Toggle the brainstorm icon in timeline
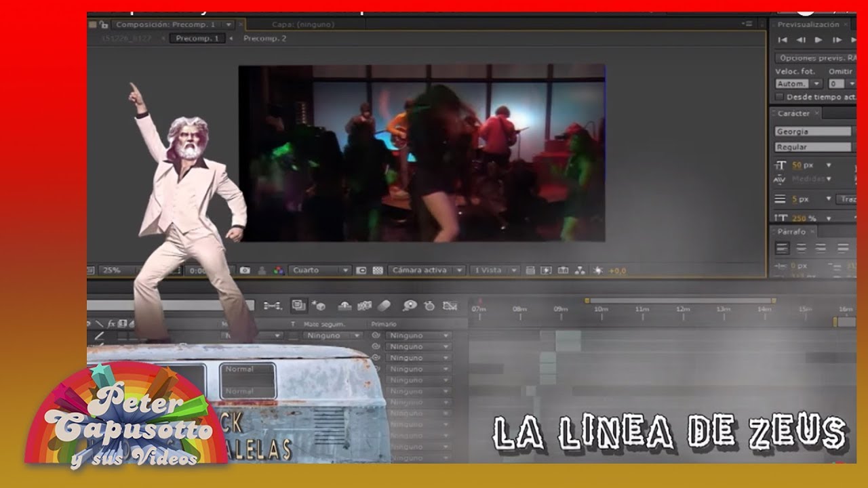The height and width of the screenshot is (488, 868). point(410,306)
